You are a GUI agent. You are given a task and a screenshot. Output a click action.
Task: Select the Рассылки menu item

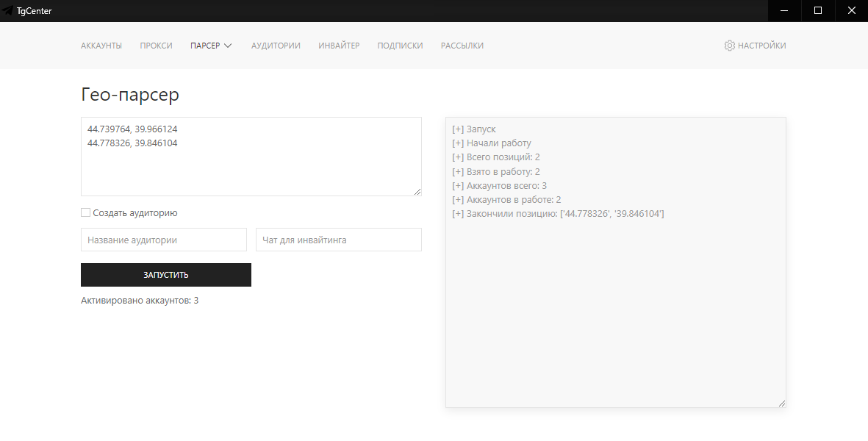462,46
